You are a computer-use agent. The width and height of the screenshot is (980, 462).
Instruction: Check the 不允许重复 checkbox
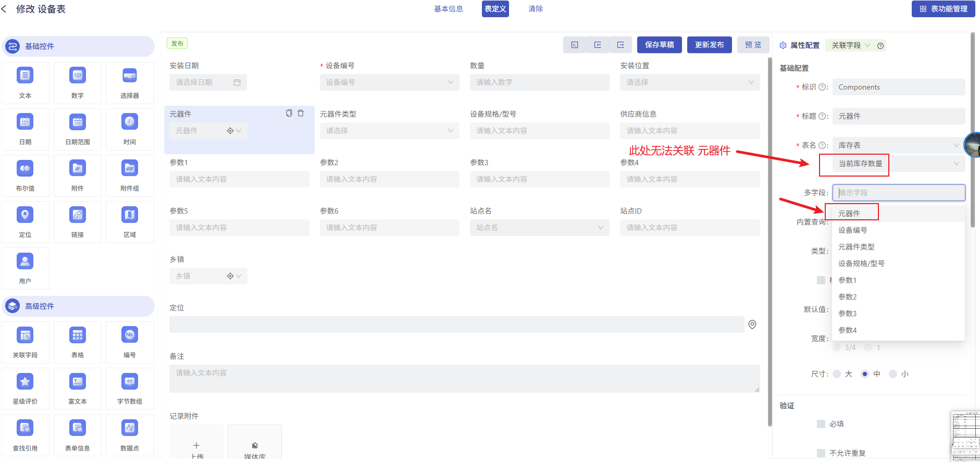point(821,453)
